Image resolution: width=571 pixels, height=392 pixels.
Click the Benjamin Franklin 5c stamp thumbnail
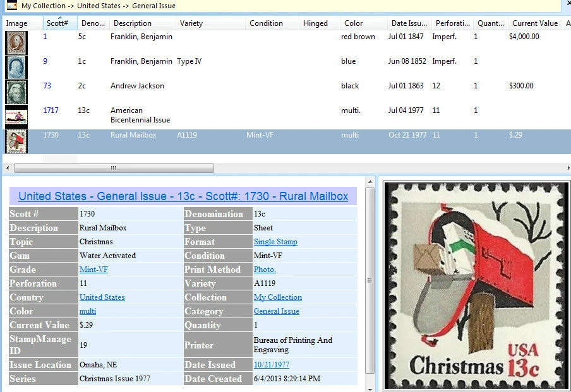tap(15, 42)
